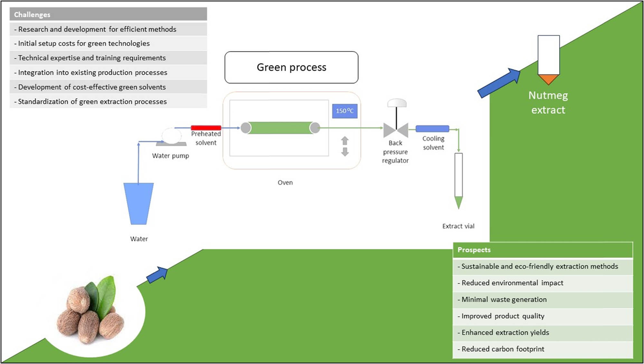Collapse the Oven section label

tap(285, 182)
